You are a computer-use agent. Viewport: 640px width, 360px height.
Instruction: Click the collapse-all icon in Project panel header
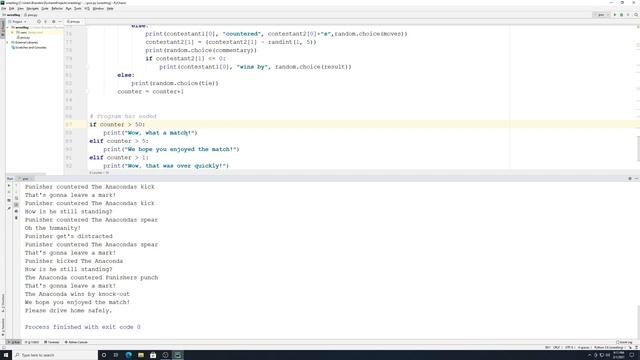tap(45, 22)
